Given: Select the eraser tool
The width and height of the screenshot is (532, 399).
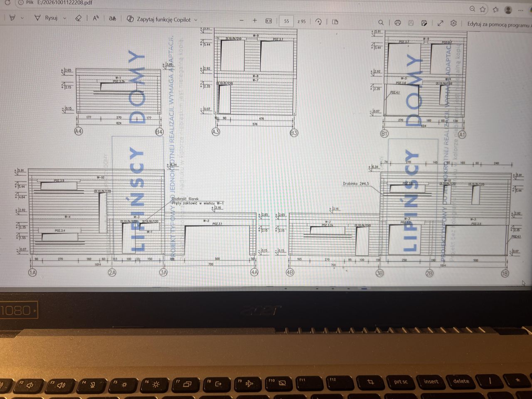Looking at the screenshot, I should [x=78, y=18].
